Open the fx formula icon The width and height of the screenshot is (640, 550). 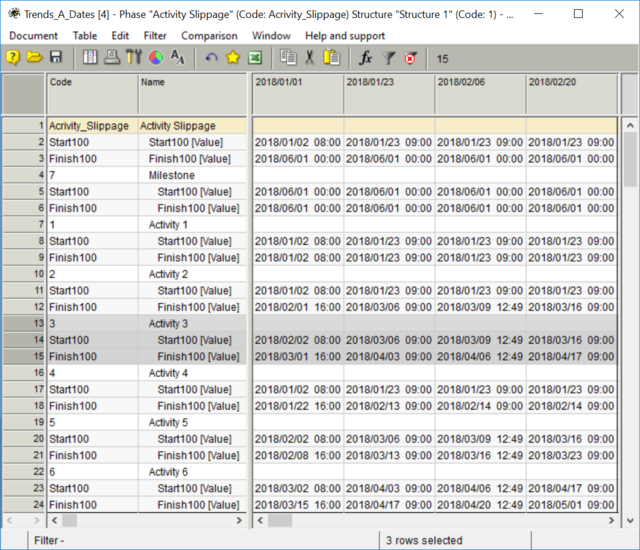[365, 58]
